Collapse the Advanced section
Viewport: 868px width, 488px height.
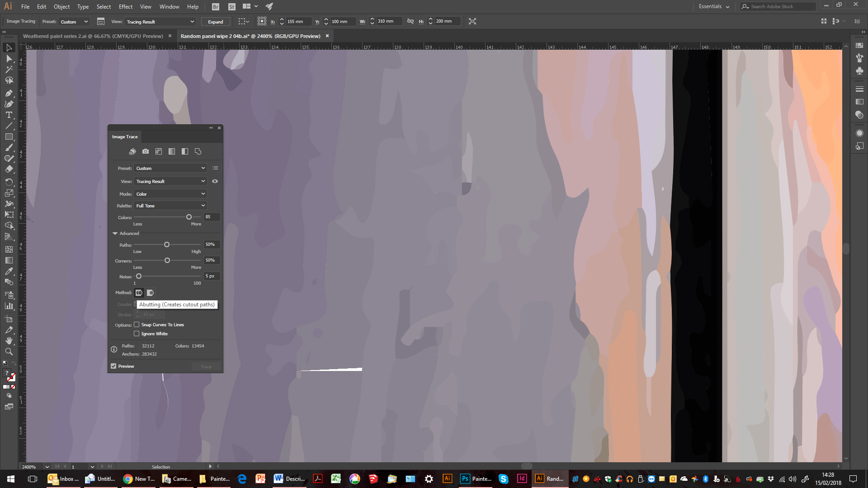point(115,234)
